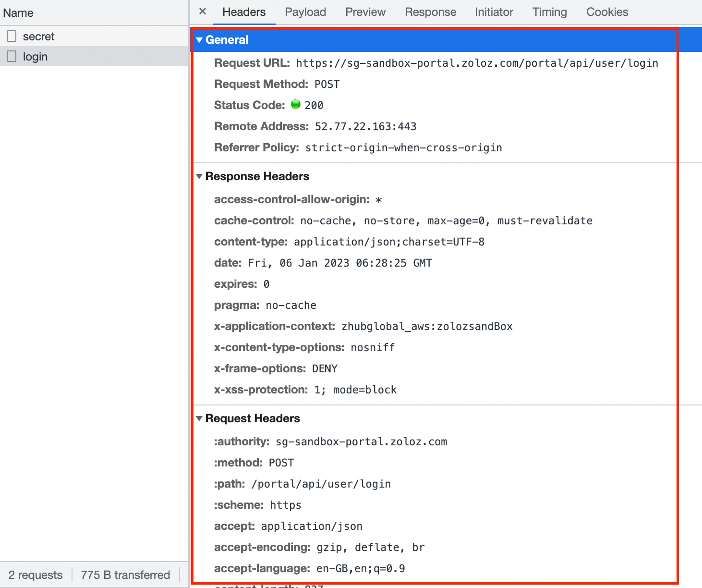Click the accept-language header value
The width and height of the screenshot is (702, 588).
pos(361,568)
